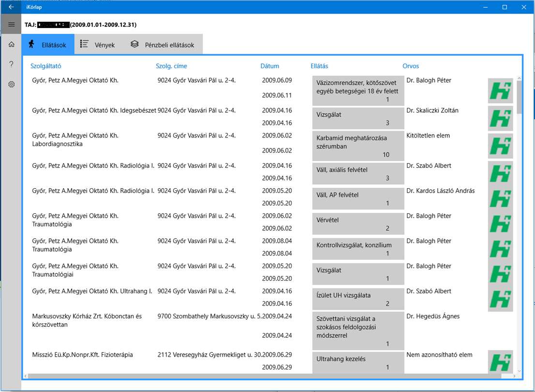Select the Váll, axiális felvétel box
This screenshot has height=392, width=535.
358,173
